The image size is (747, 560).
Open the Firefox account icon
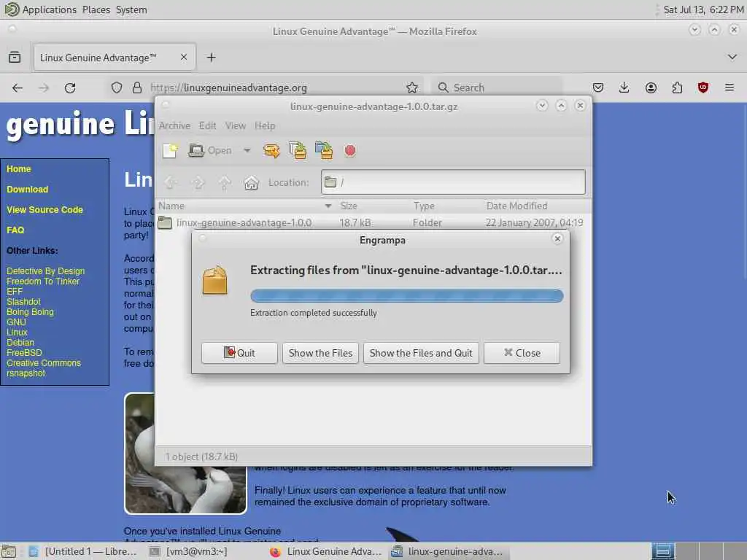651,87
